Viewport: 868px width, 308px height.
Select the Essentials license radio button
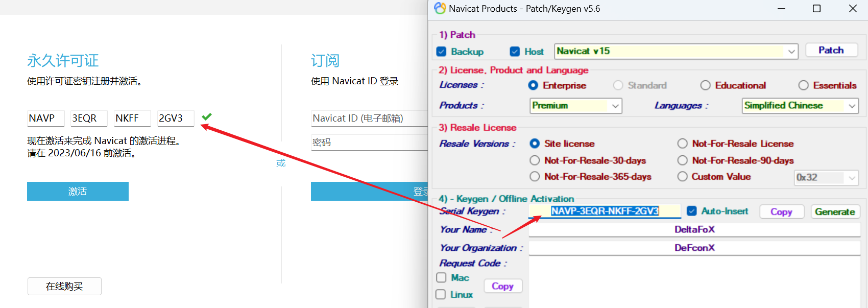804,85
